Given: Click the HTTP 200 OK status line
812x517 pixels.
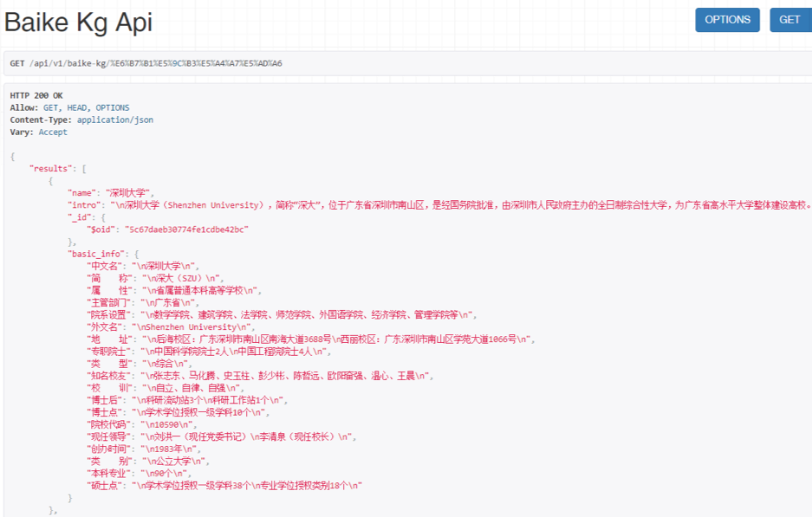Looking at the screenshot, I should [x=36, y=95].
